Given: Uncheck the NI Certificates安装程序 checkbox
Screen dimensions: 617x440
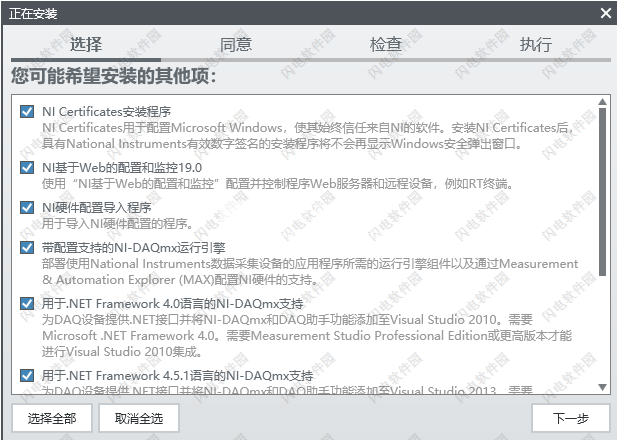Looking at the screenshot, I should [x=27, y=111].
